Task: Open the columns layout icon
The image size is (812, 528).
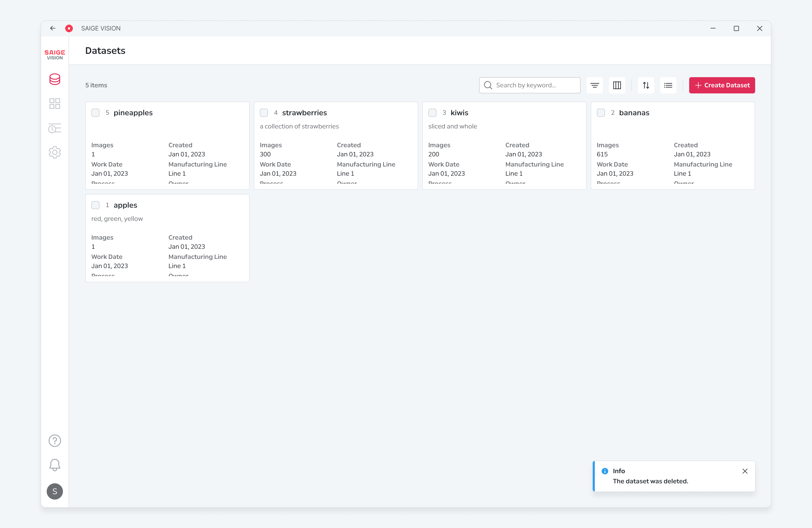Action: click(x=617, y=85)
